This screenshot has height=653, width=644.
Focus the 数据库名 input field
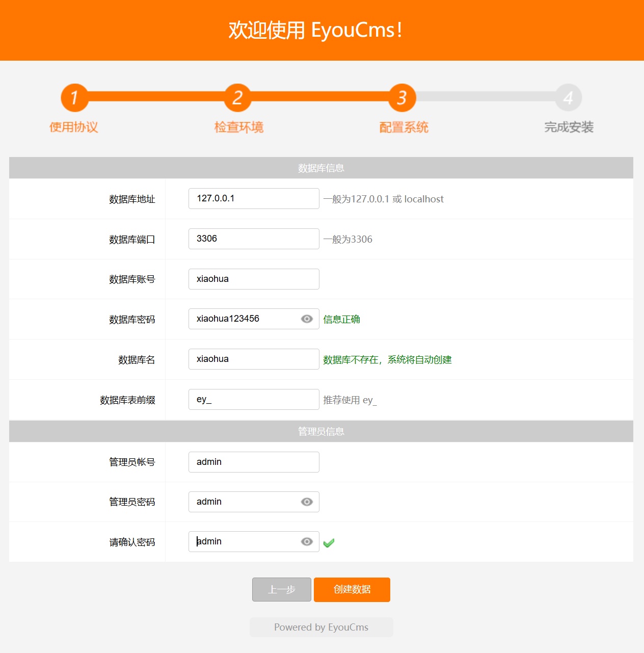(x=254, y=359)
